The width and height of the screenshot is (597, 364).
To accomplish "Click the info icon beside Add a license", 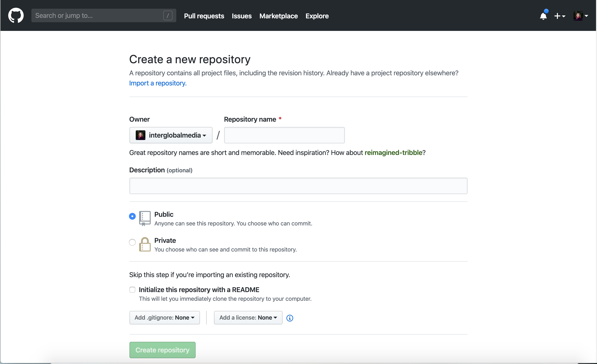I will tap(290, 318).
